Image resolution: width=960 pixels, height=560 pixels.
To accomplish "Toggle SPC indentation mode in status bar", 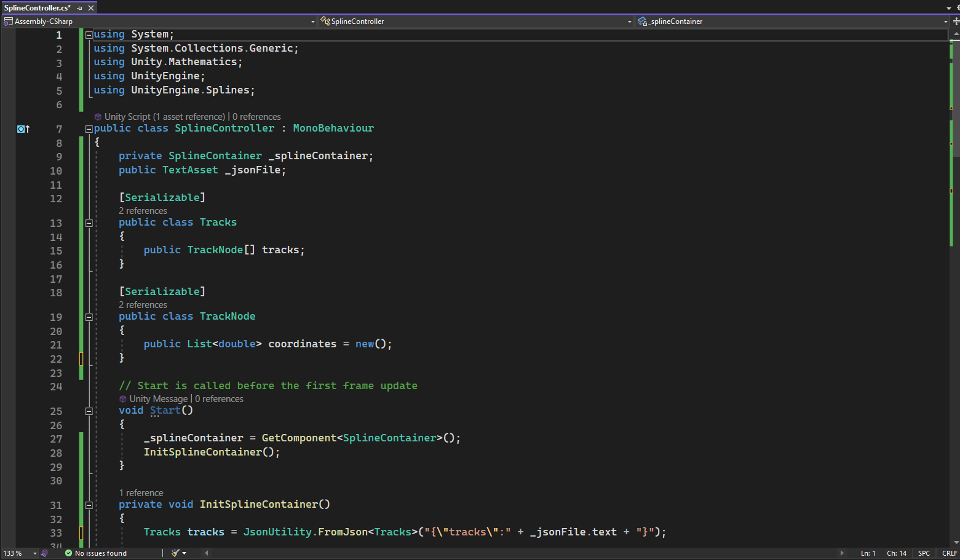I will 924,553.
